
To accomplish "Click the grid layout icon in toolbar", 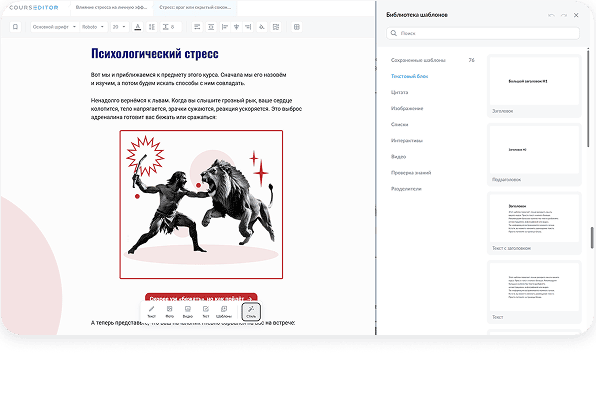I will [297, 27].
